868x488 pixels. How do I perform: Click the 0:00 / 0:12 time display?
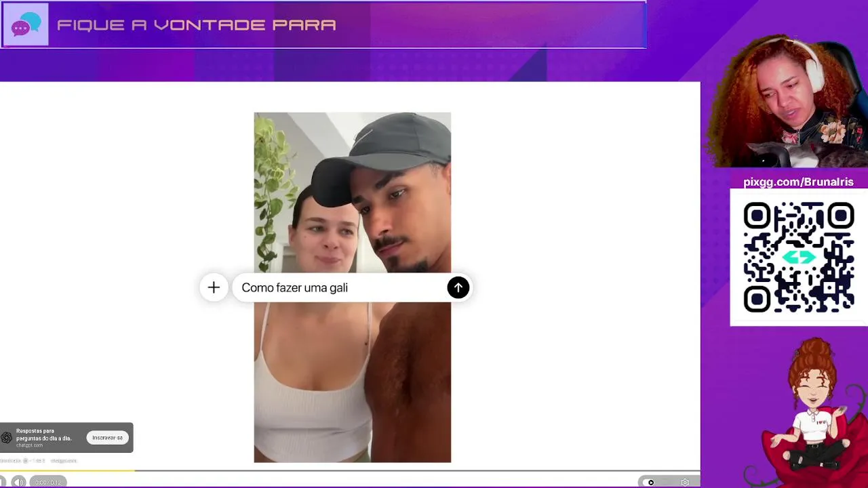point(47,482)
